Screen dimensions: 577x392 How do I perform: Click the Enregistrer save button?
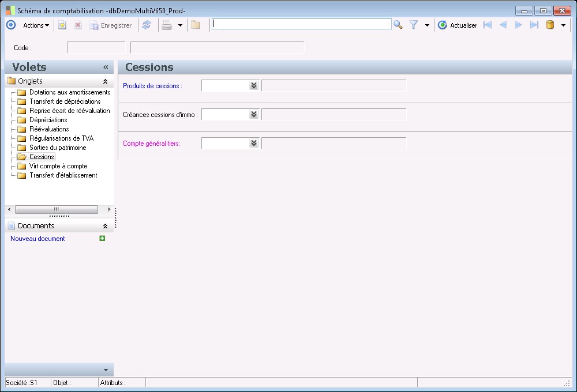click(x=111, y=25)
